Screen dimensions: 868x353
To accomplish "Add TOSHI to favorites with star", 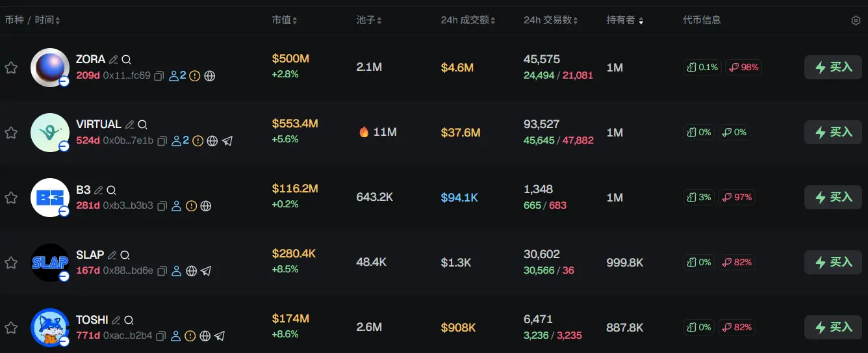I will 11,328.
